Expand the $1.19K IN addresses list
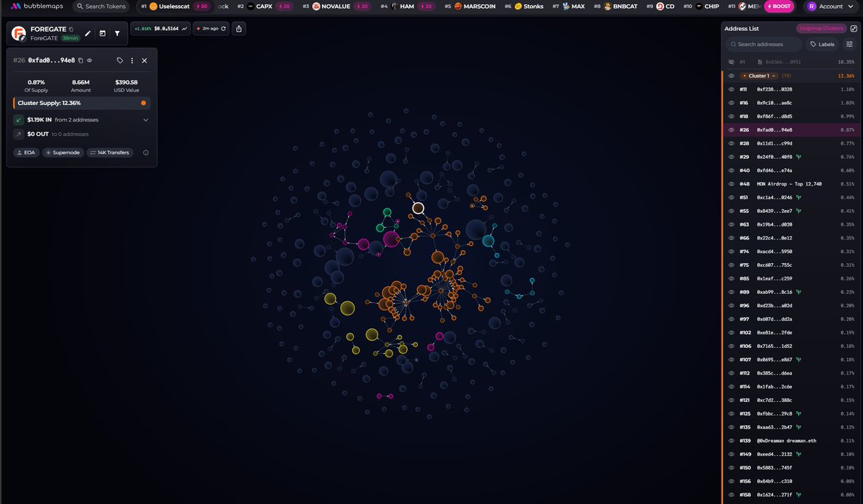 tap(146, 119)
